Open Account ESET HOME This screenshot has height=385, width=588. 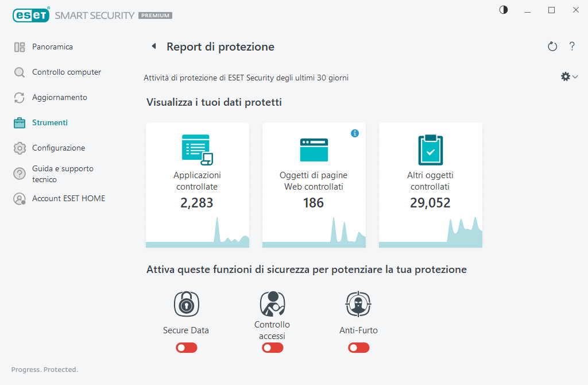click(68, 199)
